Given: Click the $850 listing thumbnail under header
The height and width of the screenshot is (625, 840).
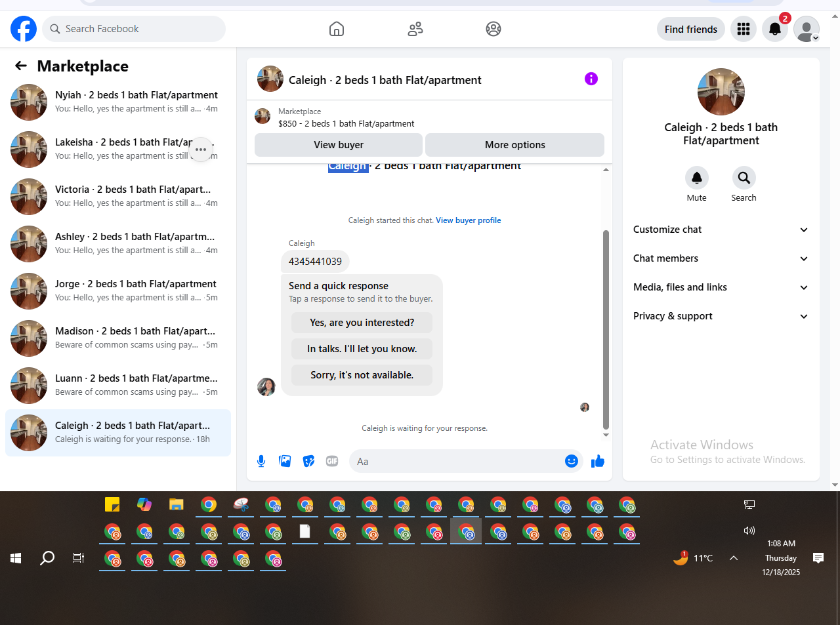Looking at the screenshot, I should (262, 117).
